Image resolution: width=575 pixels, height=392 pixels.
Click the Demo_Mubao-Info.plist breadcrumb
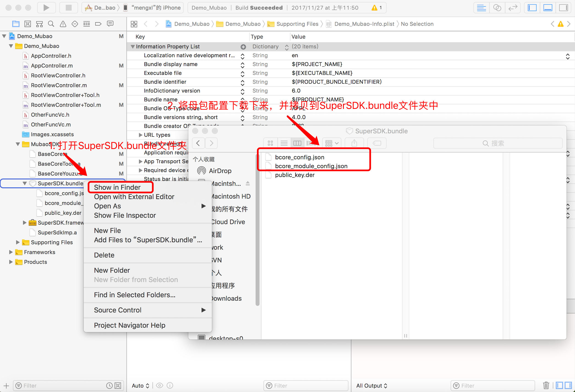364,24
